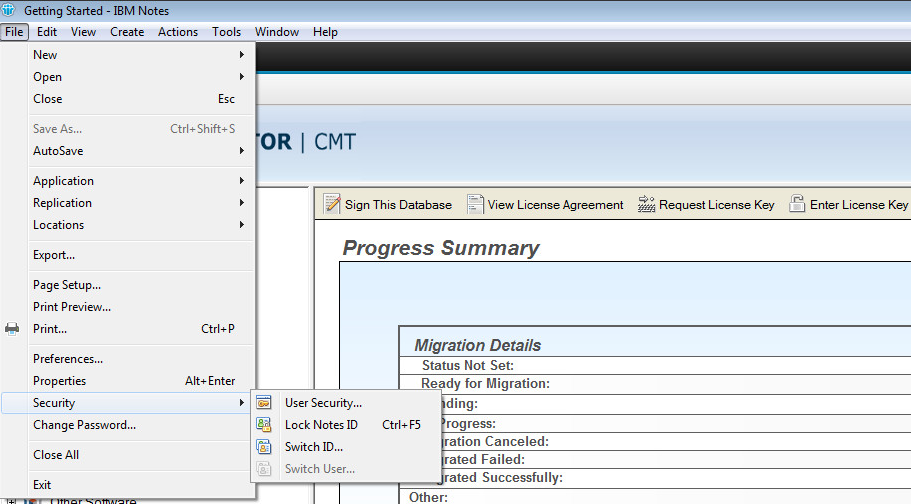
Task: Choose Print... from the File menu
Action: pyautogui.click(x=128, y=329)
